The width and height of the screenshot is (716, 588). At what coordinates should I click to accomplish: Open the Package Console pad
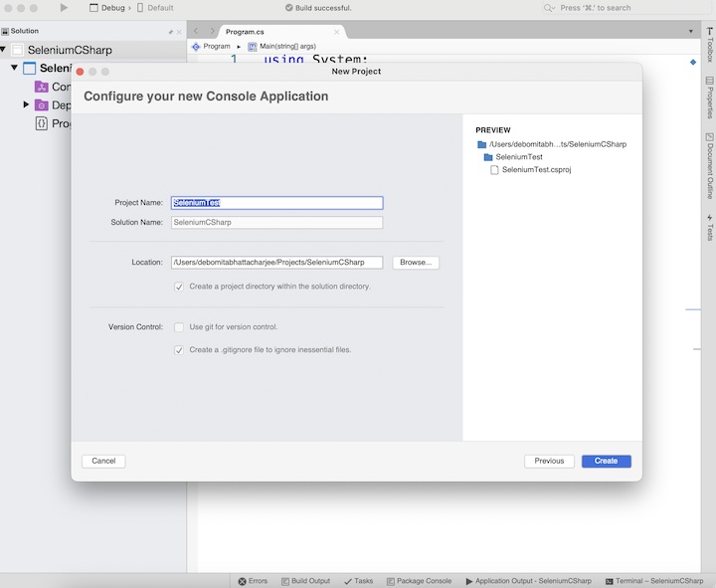coord(419,581)
